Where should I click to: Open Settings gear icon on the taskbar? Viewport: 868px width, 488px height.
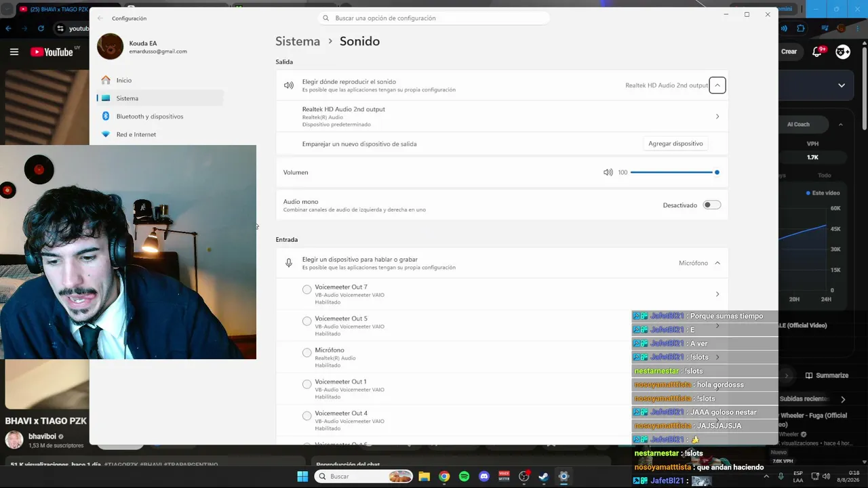(x=564, y=476)
